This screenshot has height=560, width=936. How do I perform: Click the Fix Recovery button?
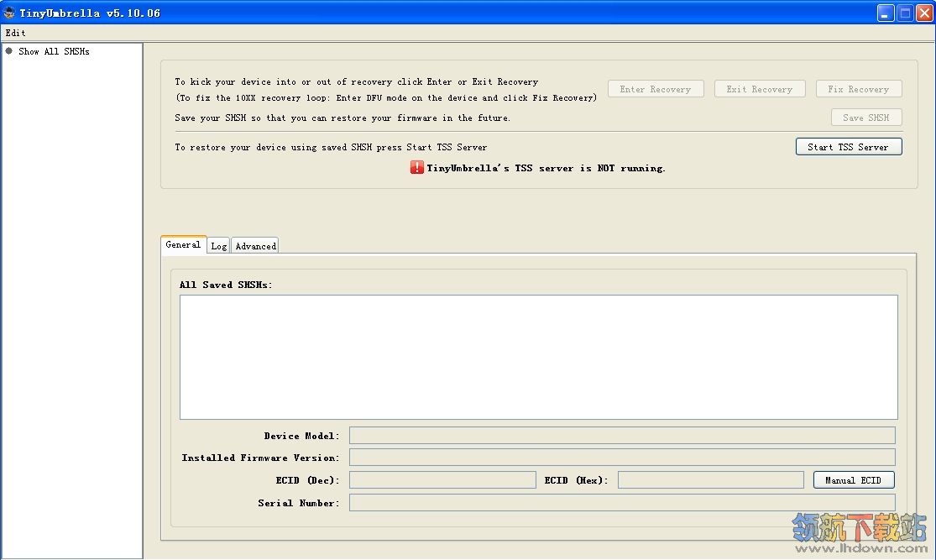click(859, 89)
